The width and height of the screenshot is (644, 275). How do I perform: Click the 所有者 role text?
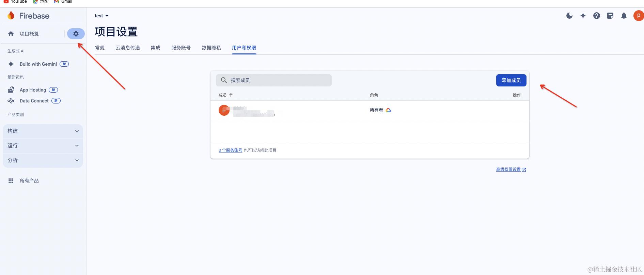pos(376,110)
